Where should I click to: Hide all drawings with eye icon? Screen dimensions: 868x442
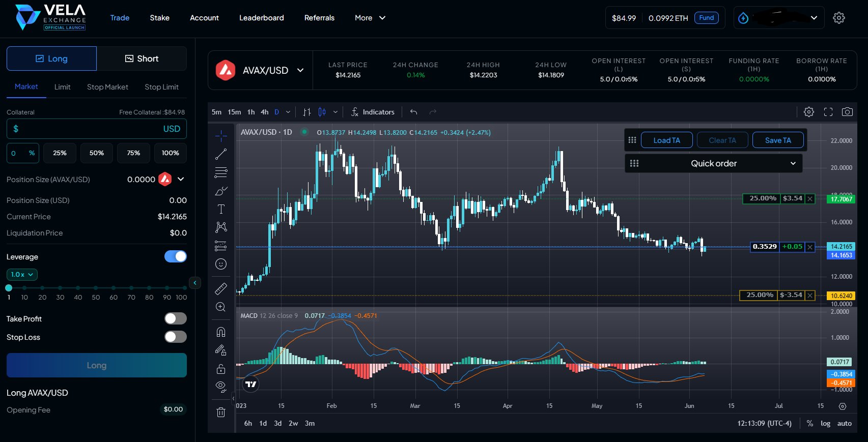(x=221, y=387)
